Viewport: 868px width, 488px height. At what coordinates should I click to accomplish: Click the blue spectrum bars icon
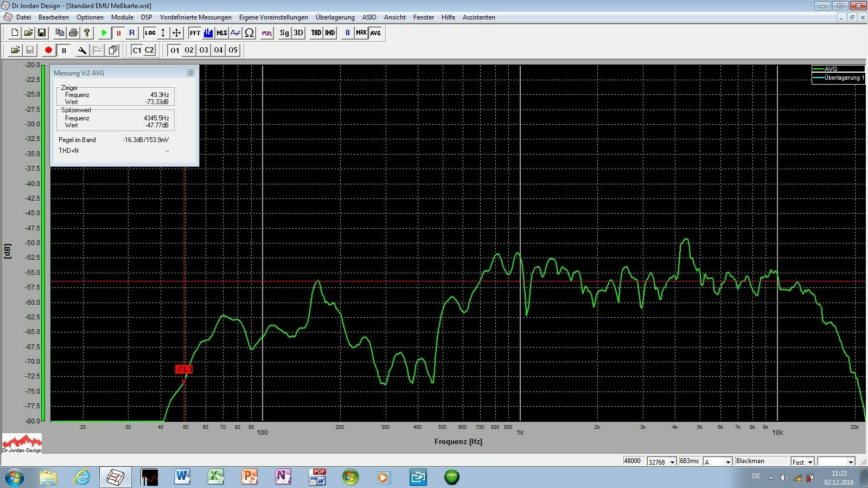[x=208, y=33]
